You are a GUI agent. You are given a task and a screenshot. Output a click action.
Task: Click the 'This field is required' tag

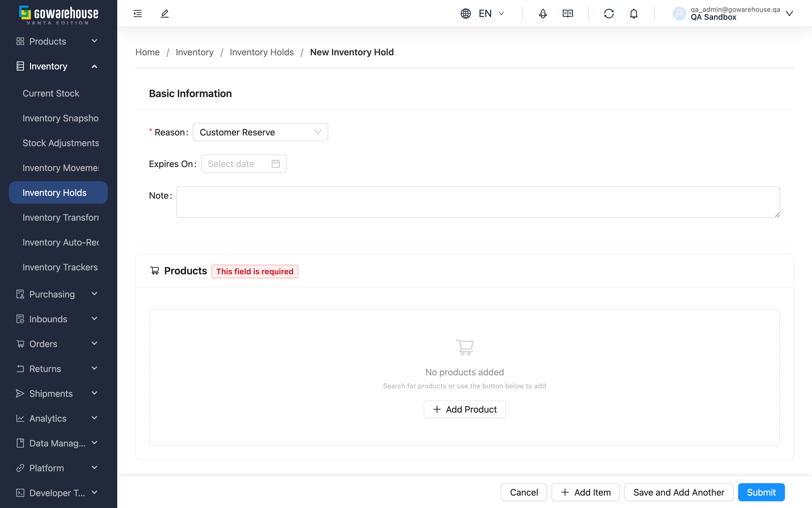click(255, 271)
